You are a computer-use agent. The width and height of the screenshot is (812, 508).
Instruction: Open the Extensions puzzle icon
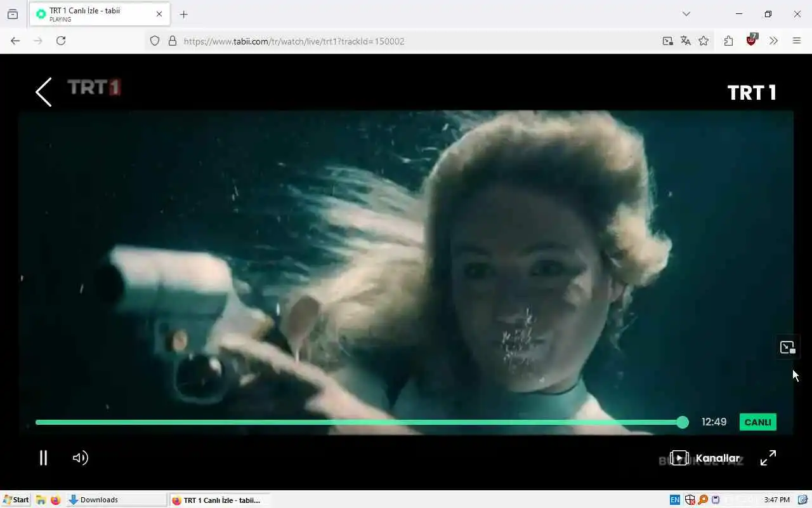(x=728, y=41)
